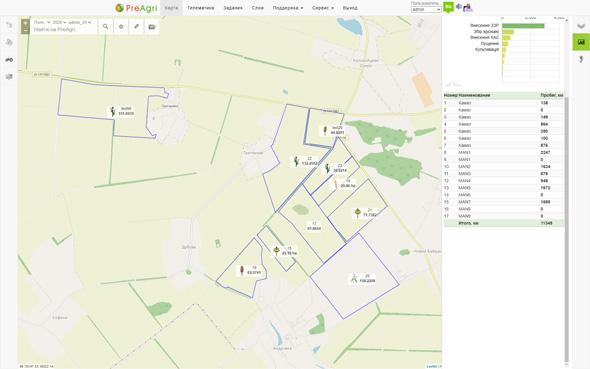
Task: Click the folder icon on the map toolbar
Action: click(152, 27)
